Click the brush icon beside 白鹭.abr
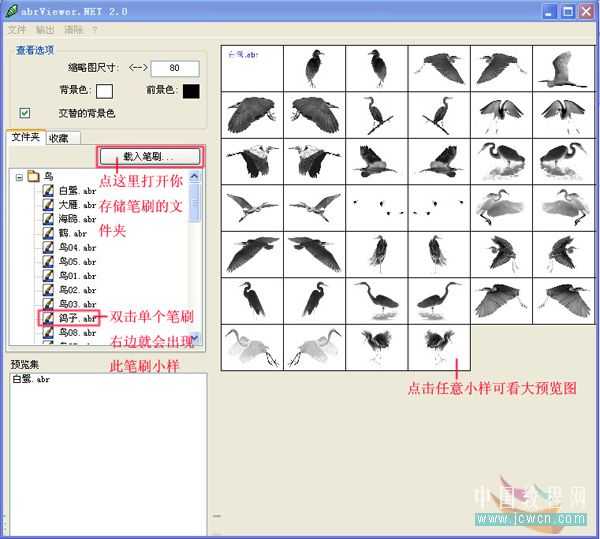 [48, 190]
